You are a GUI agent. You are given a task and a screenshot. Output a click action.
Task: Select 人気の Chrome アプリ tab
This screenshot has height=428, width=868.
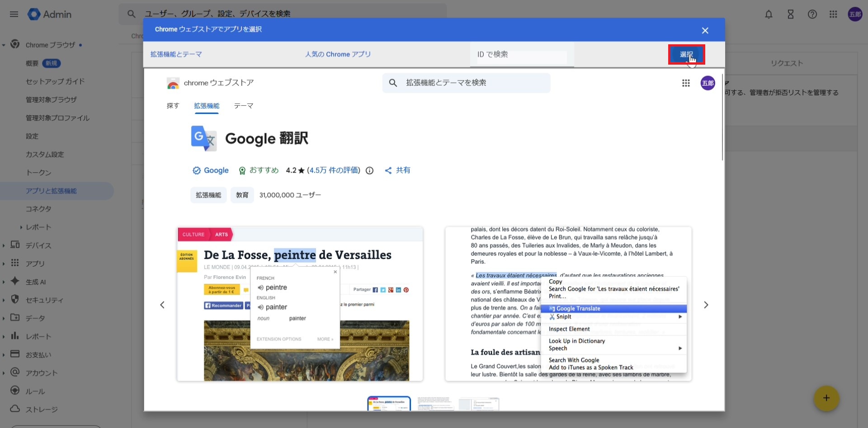point(338,54)
